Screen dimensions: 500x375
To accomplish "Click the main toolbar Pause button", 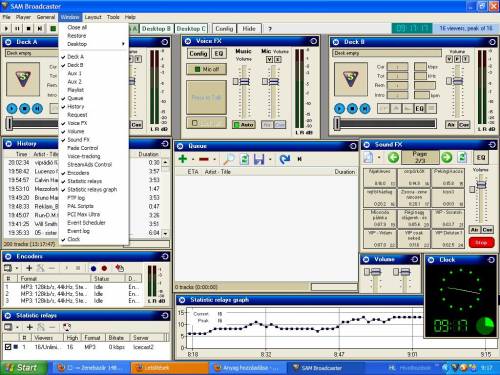I will [17, 29].
